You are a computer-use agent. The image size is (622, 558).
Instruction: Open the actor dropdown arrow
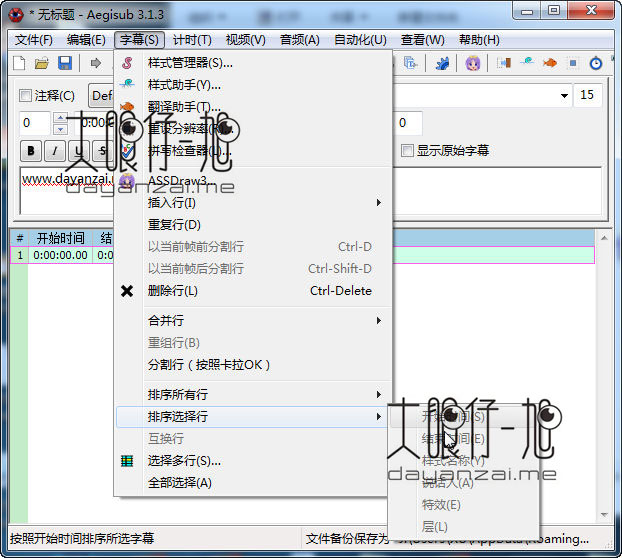pyautogui.click(x=564, y=96)
